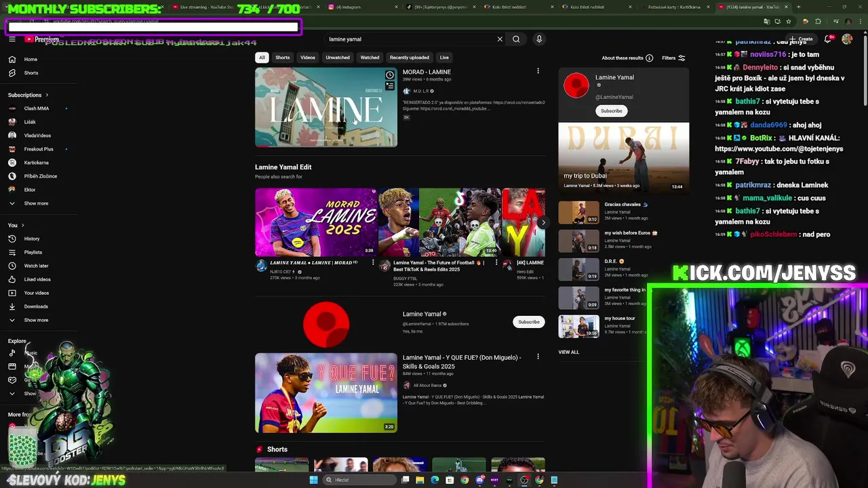Open three-dot menu for MORAD - LAMINE
Image resolution: width=868 pixels, height=488 pixels.
click(538, 71)
